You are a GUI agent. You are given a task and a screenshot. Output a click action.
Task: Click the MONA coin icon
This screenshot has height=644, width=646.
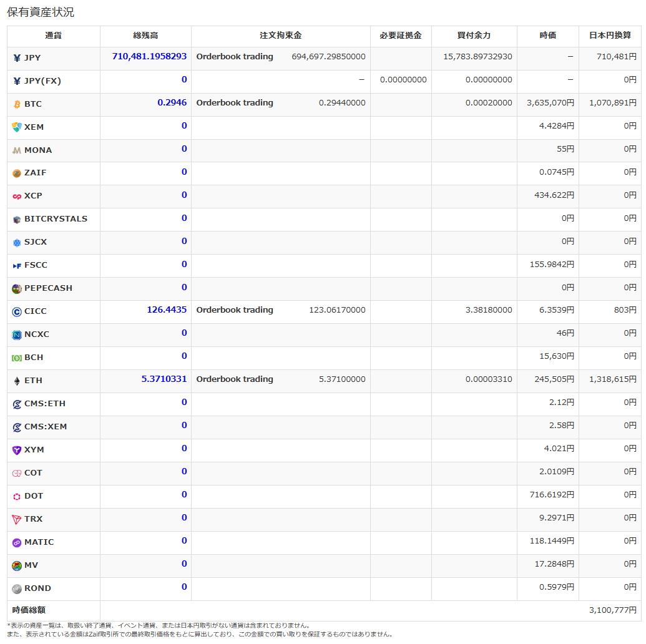point(17,150)
